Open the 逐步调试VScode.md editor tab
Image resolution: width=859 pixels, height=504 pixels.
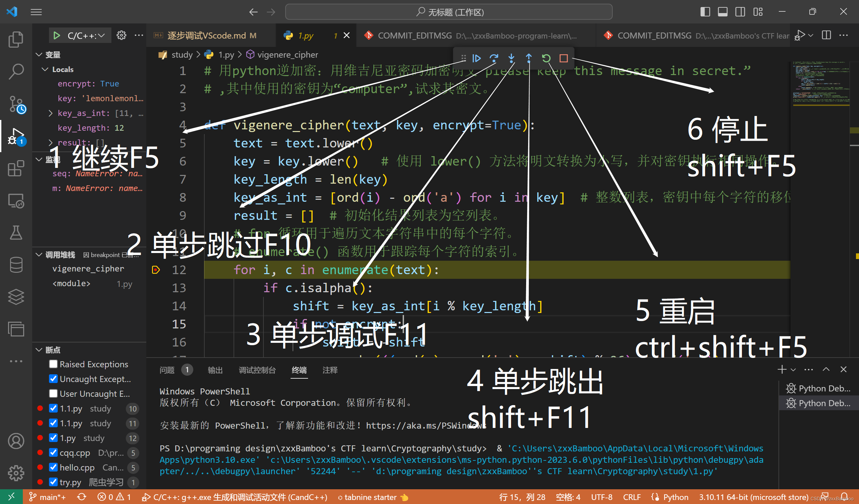tap(206, 36)
